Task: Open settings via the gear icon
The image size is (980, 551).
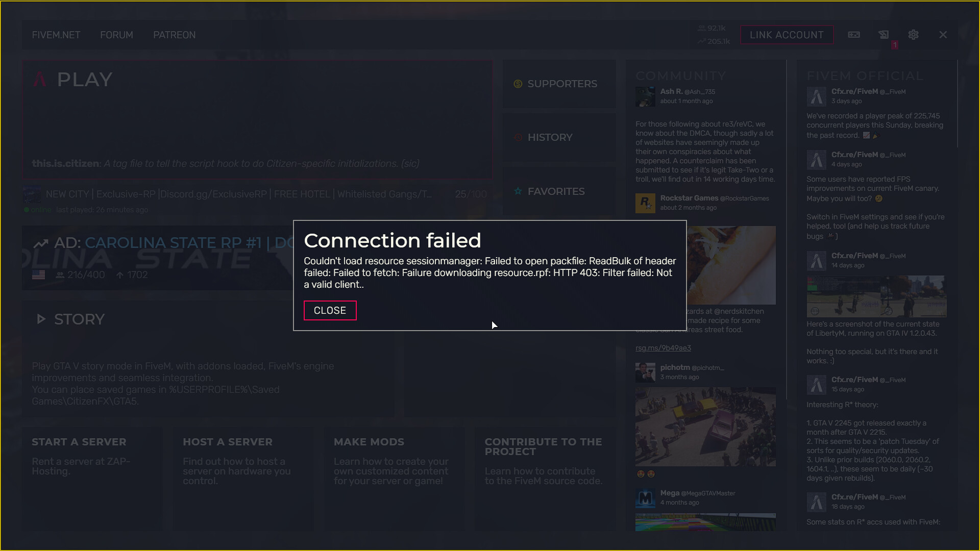Action: pos(913,35)
